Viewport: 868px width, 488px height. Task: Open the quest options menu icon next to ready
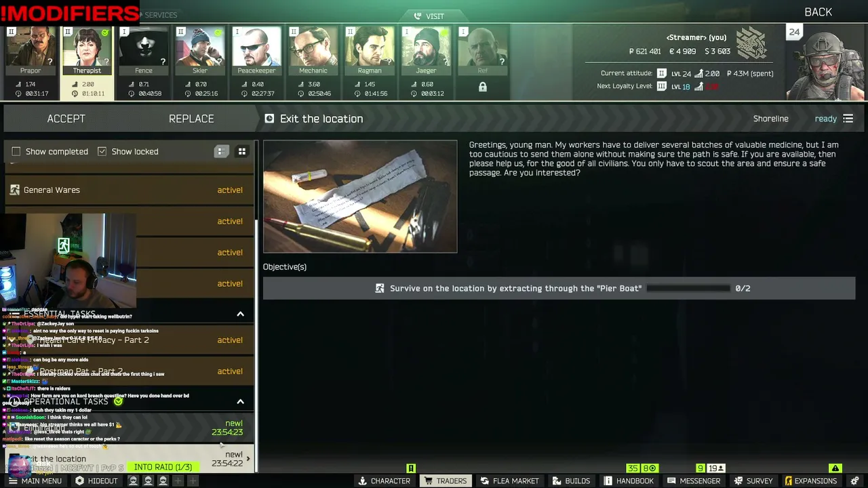point(848,119)
